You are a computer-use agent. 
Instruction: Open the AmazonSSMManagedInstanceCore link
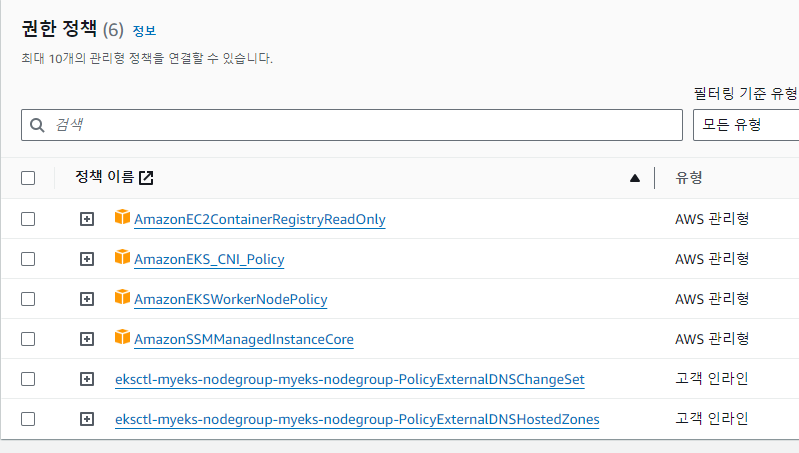click(x=244, y=339)
